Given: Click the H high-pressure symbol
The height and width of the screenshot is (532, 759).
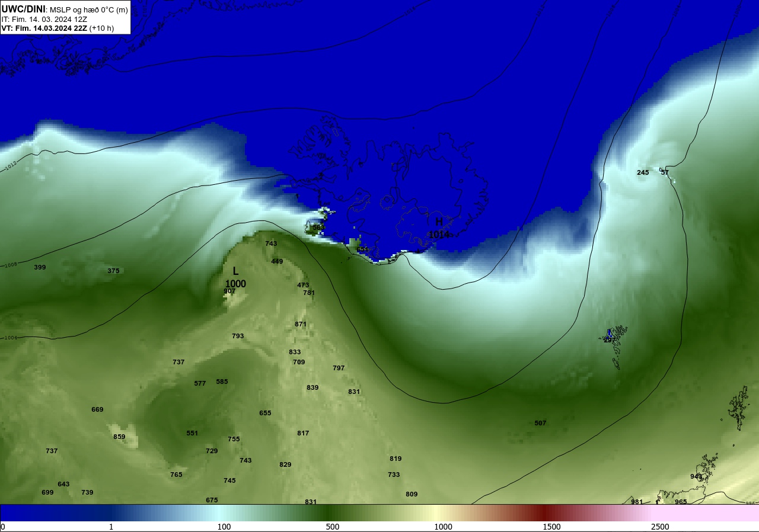Looking at the screenshot, I should tap(439, 222).
